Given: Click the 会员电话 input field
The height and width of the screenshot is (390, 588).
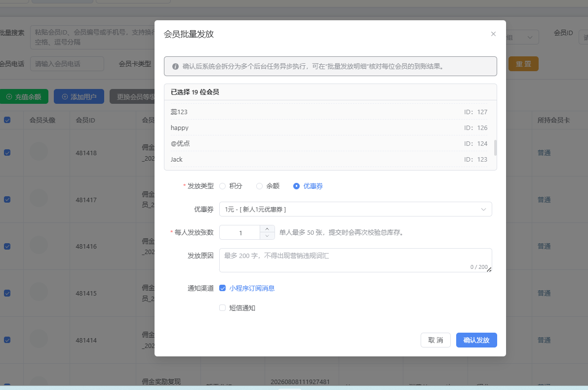Looking at the screenshot, I should [x=67, y=64].
